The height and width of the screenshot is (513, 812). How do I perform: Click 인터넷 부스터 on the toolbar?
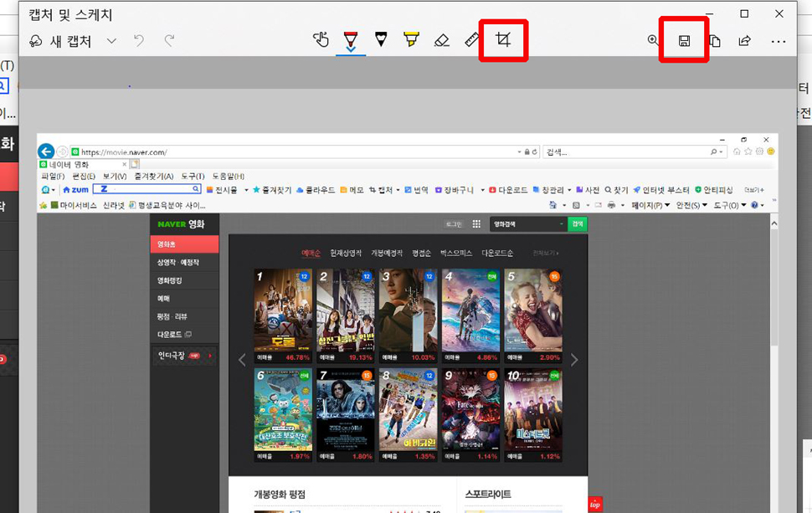tap(661, 190)
